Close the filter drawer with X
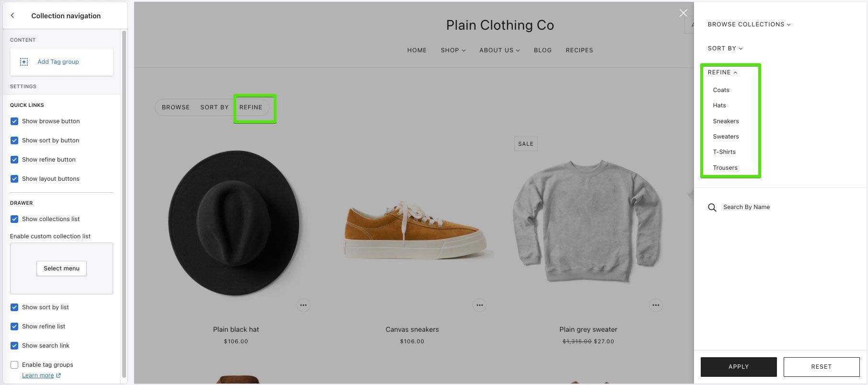 tap(683, 13)
